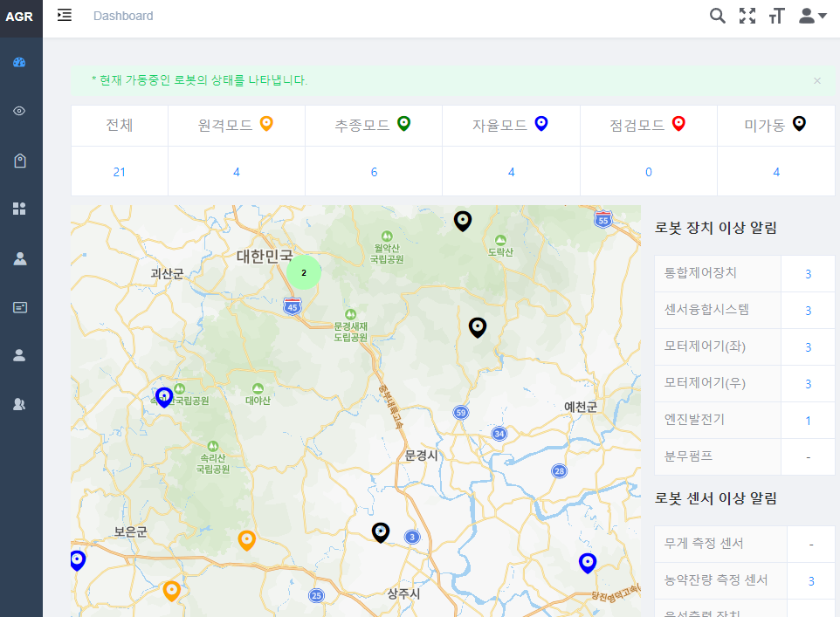Image resolution: width=840 pixels, height=617 pixels.
Task: Open search with the magnifier icon
Action: click(x=718, y=16)
